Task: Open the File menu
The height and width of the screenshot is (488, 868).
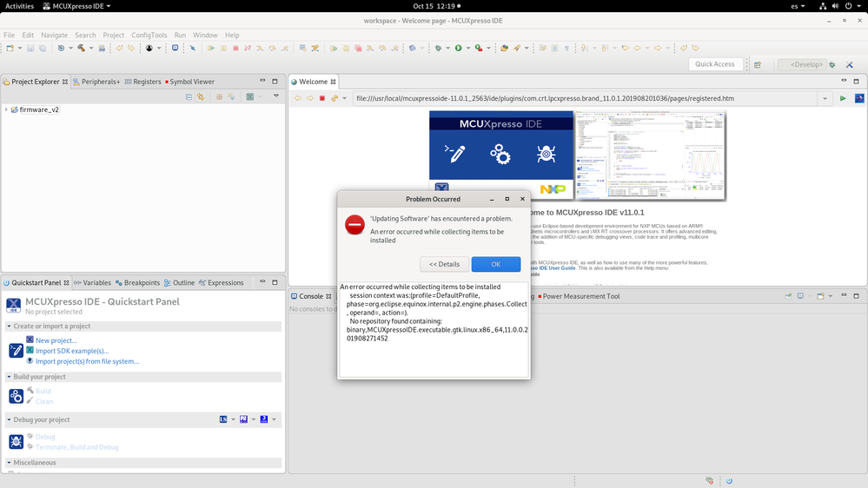Action: pyautogui.click(x=10, y=35)
